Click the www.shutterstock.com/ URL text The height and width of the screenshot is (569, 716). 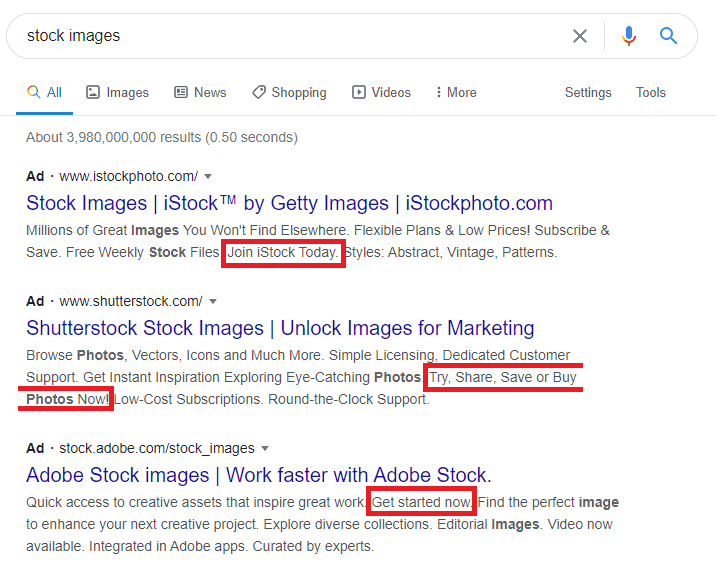[x=131, y=301]
